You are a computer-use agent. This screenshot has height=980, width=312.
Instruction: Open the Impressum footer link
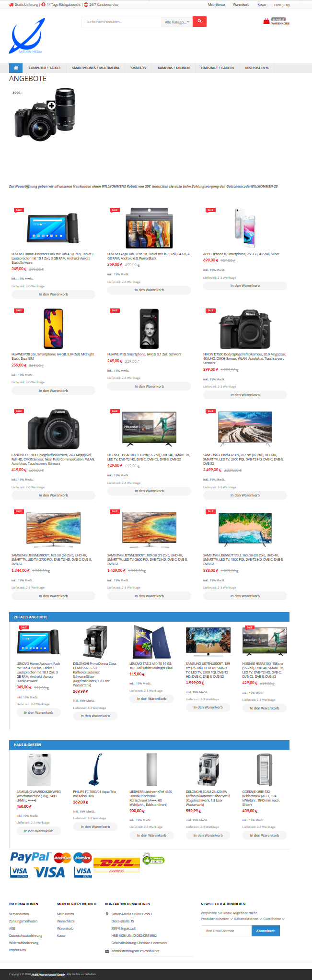click(x=17, y=950)
